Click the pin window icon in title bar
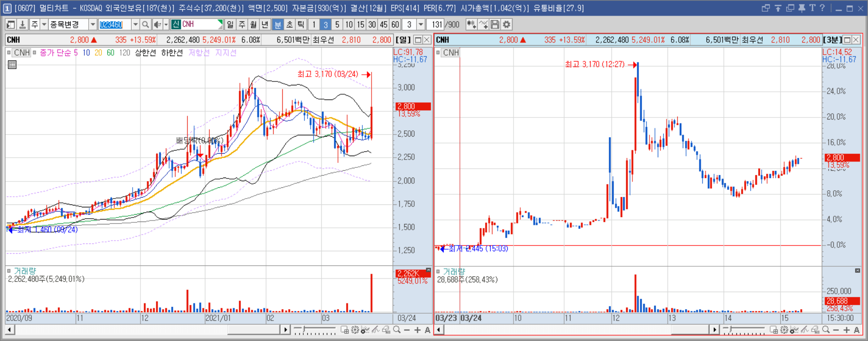 [x=802, y=8]
